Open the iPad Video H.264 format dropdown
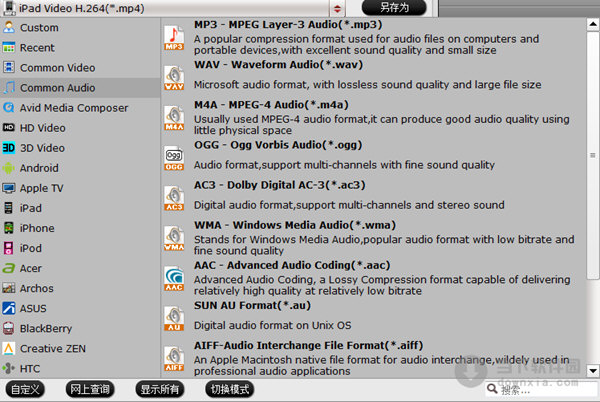Screen dimensions: 600x402 (x=173, y=8)
